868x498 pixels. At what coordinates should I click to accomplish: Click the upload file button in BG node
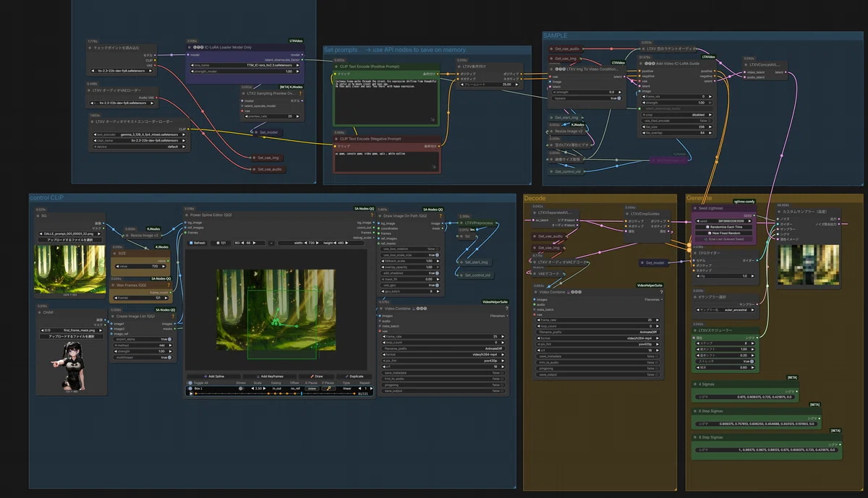[70, 240]
